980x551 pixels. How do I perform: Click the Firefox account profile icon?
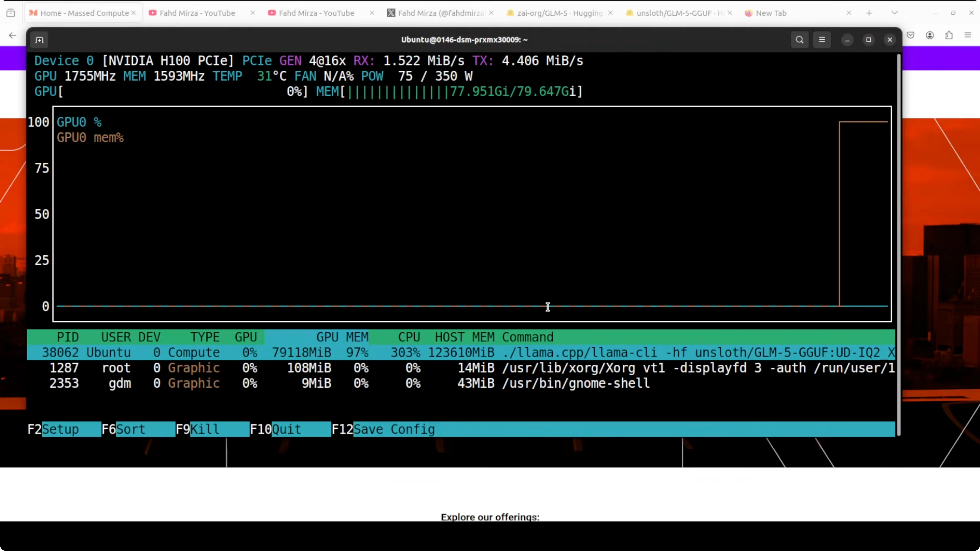[930, 35]
